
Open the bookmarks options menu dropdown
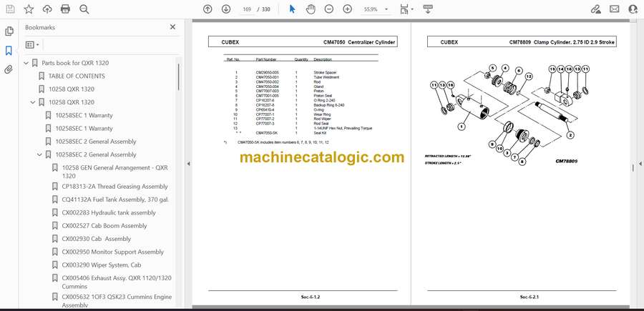click(x=32, y=44)
